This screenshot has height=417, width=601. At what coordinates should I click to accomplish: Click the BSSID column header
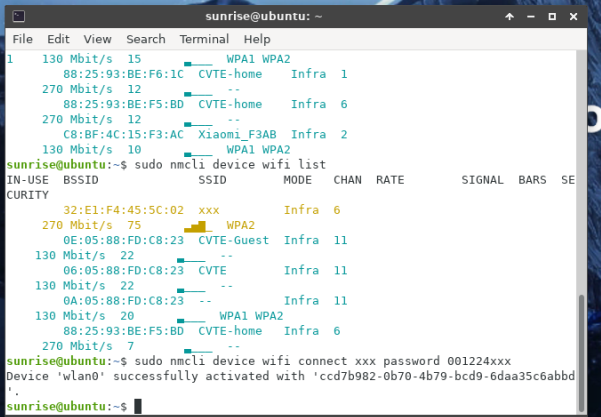click(x=81, y=180)
